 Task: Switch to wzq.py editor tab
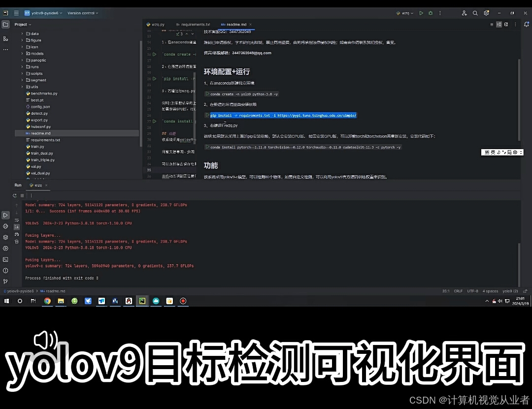click(155, 25)
